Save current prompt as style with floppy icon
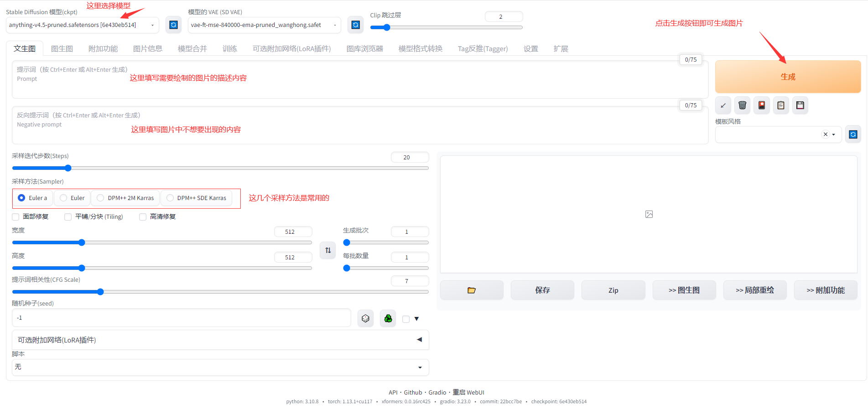 pos(800,105)
